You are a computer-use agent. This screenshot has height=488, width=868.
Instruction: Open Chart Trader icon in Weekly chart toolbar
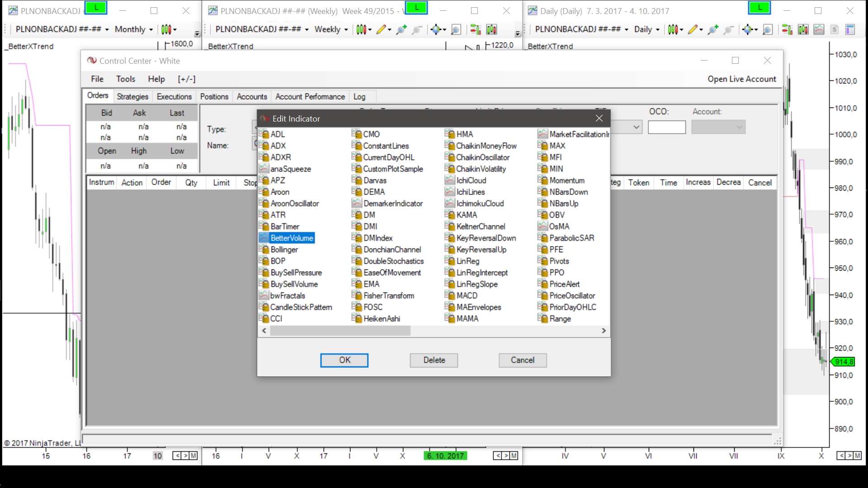(x=475, y=29)
